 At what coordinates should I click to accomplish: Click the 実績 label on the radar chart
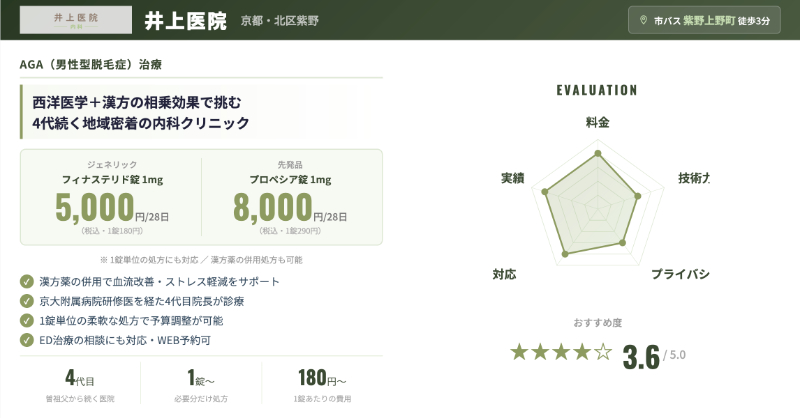[x=512, y=178]
